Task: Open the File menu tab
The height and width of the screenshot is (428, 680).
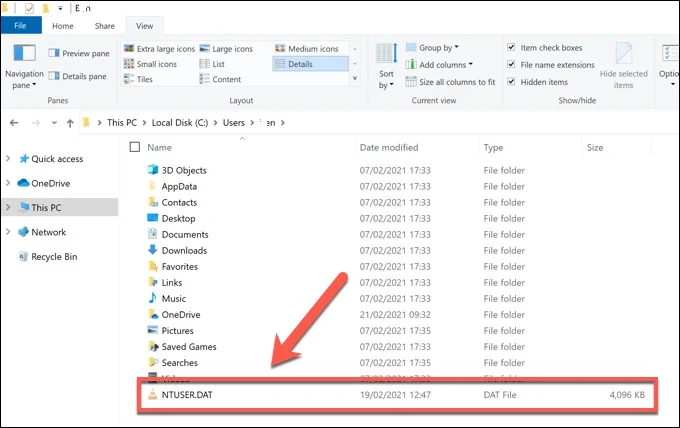Action: pyautogui.click(x=21, y=25)
